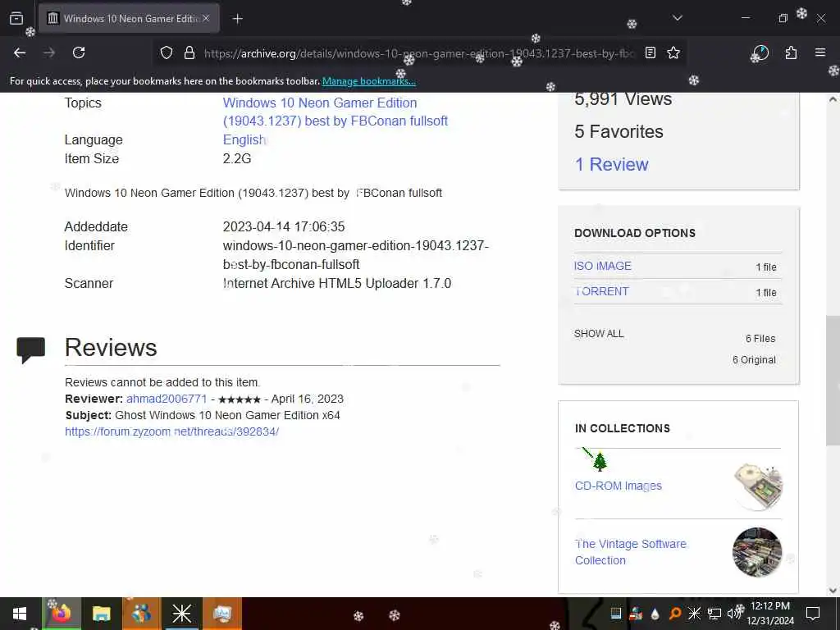Viewport: 840px width, 630px height.
Task: Click the scrollbar down arrow
Action: (833, 591)
